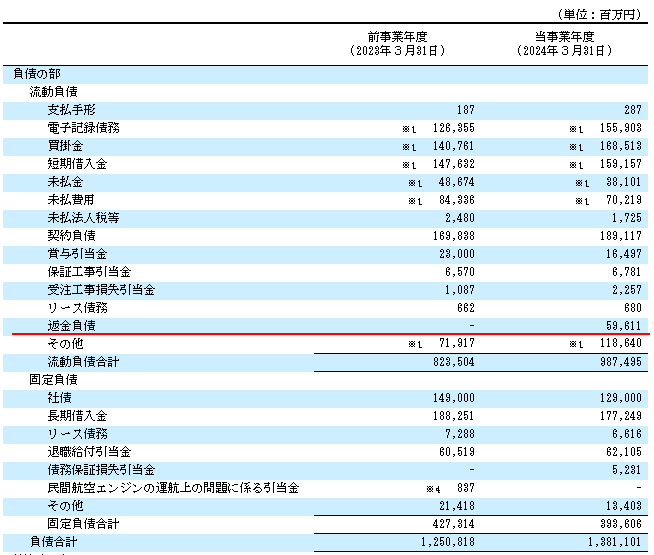
Task: Click the 負債合計 total value 1,381,101
Action: click(x=613, y=541)
